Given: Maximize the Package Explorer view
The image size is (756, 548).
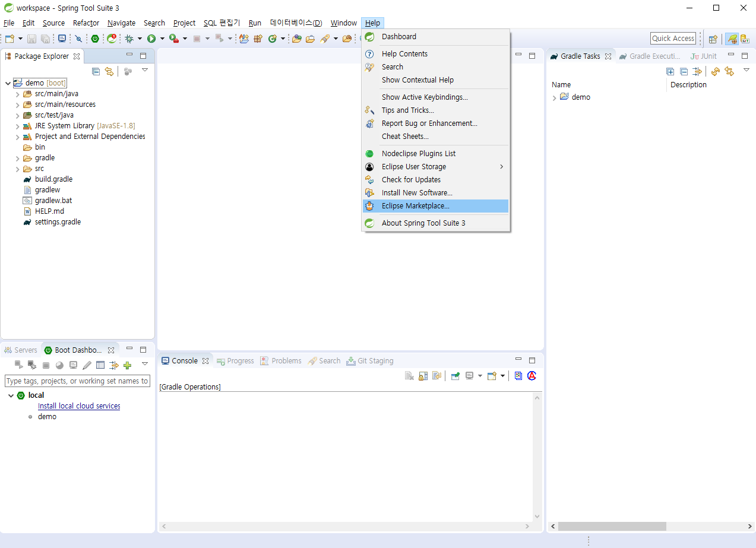Looking at the screenshot, I should pyautogui.click(x=143, y=56).
